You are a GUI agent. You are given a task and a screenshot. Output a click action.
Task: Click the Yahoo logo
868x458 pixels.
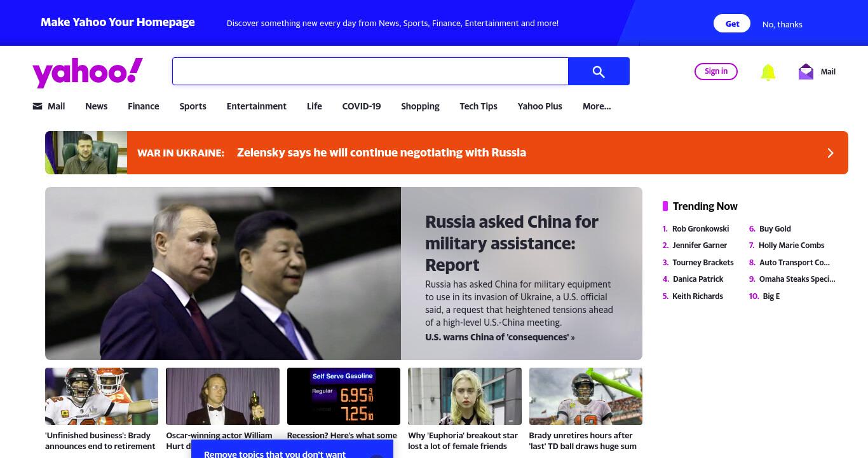click(x=88, y=72)
